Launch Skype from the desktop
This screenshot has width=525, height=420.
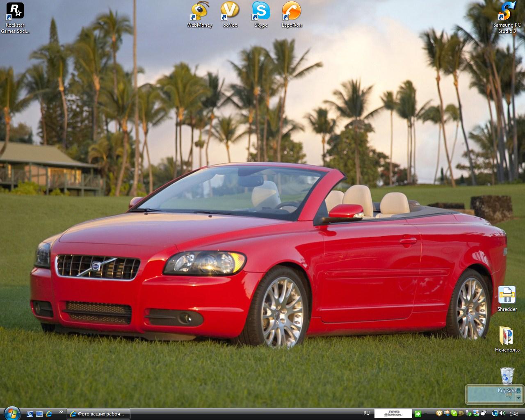(261, 15)
